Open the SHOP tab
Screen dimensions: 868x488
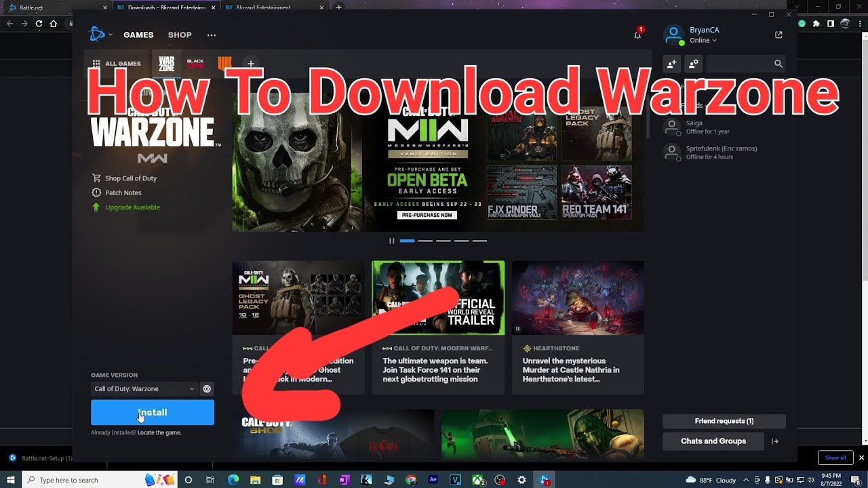tap(180, 35)
